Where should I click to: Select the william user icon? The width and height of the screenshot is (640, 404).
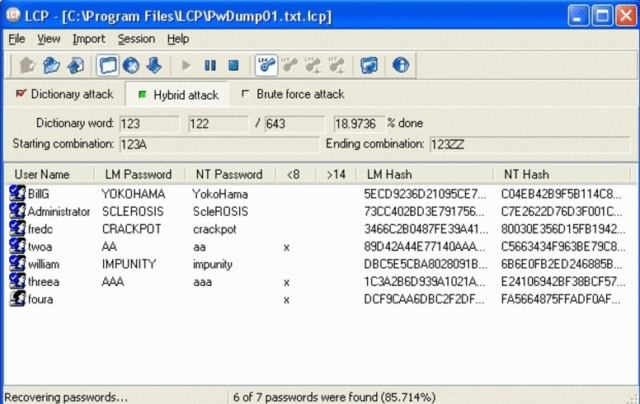17,263
